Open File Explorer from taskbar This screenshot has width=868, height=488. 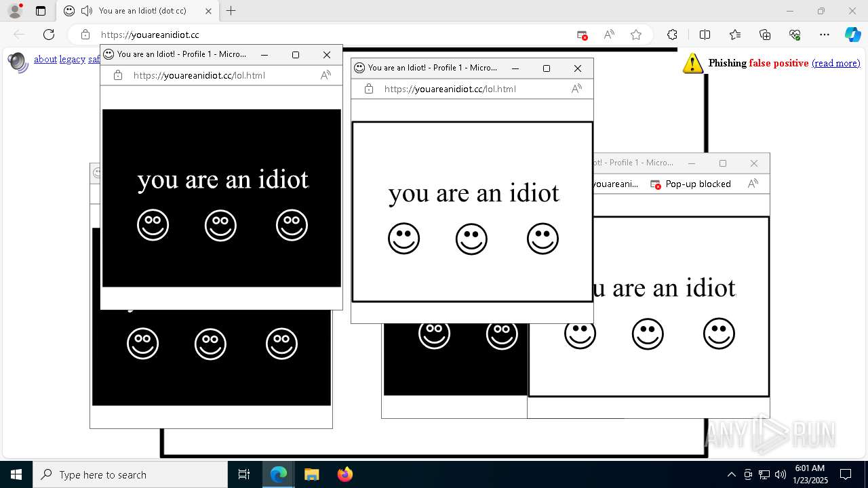[x=311, y=474]
